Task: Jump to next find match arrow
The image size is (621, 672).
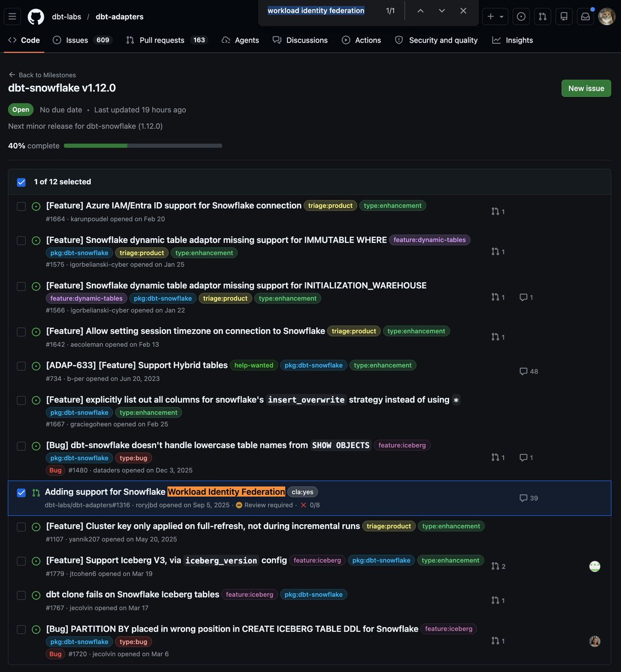Action: 442,11
